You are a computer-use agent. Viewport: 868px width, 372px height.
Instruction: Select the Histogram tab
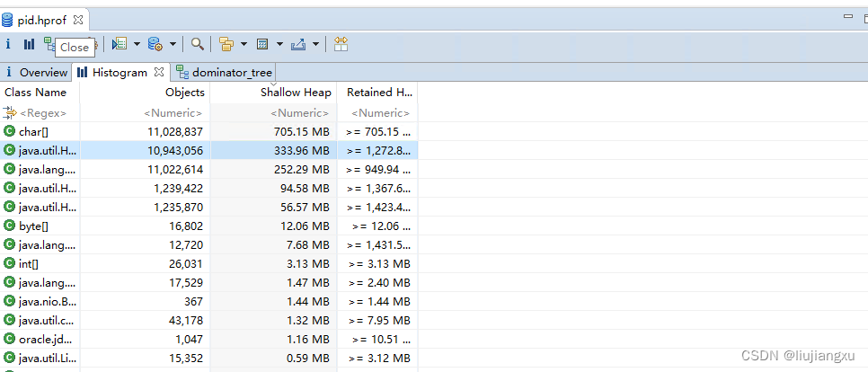120,73
